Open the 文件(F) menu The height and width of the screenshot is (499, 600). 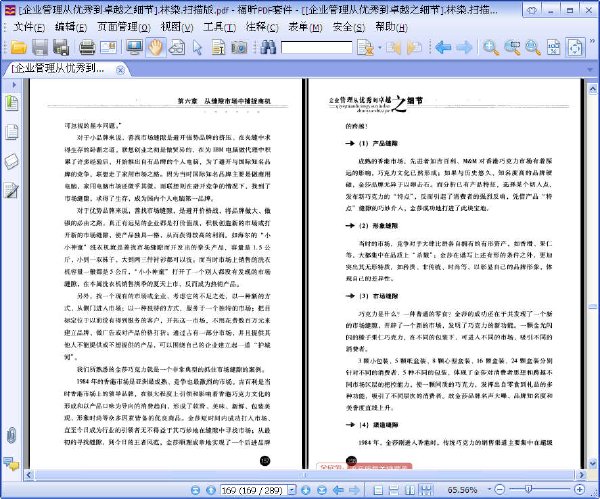(x=29, y=27)
